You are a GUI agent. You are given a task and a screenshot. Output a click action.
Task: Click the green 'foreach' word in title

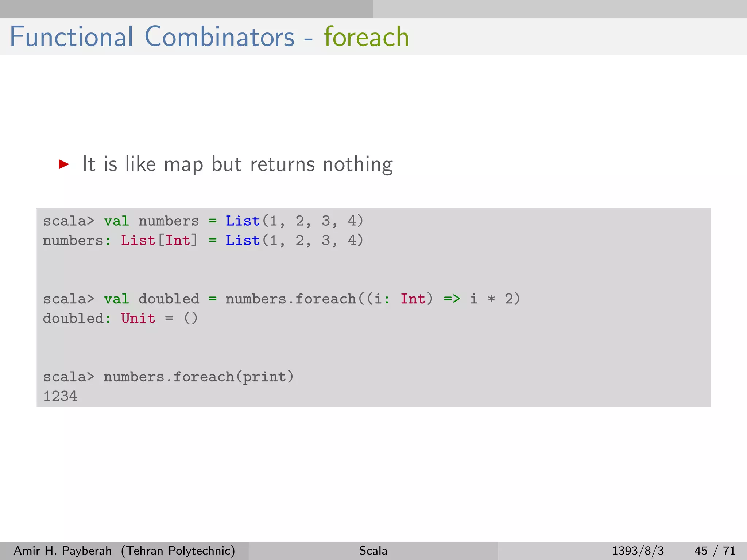(367, 36)
